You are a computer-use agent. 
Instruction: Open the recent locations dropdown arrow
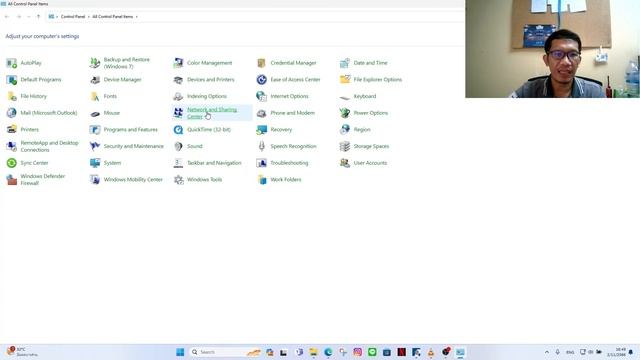point(29,17)
